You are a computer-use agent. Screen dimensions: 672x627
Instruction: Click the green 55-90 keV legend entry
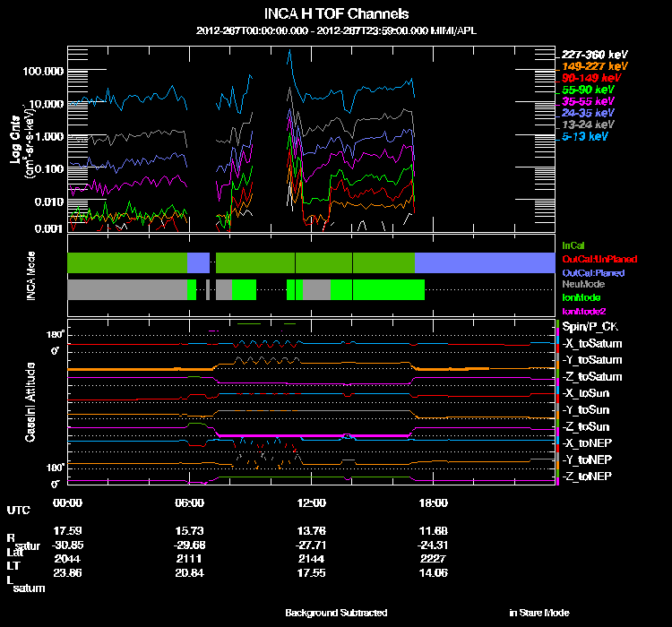[x=588, y=90]
